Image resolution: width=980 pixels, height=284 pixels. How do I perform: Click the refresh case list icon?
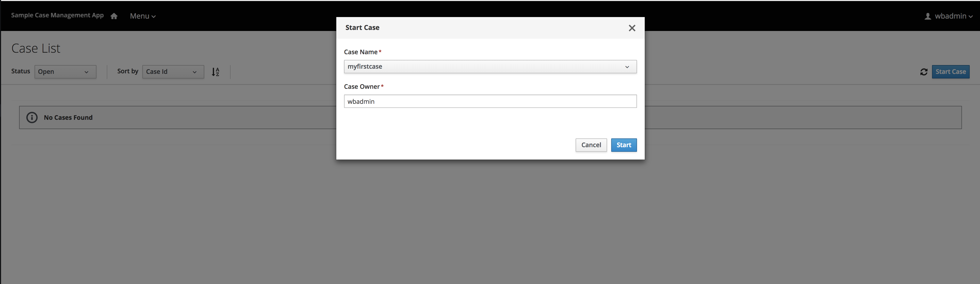coord(924,72)
